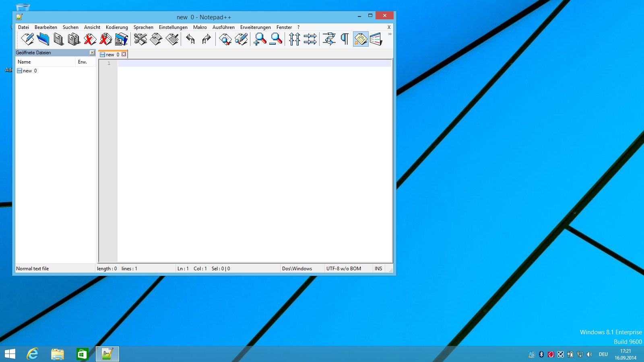Open the Windows Store taskbar icon
The height and width of the screenshot is (362, 644).
(82, 354)
